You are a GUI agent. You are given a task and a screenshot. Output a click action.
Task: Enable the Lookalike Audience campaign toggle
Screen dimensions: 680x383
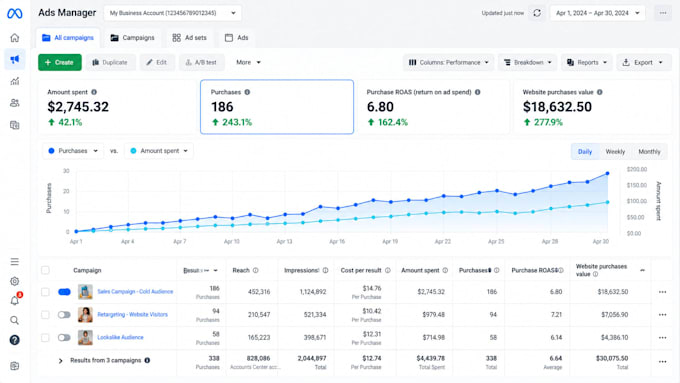[x=64, y=337]
